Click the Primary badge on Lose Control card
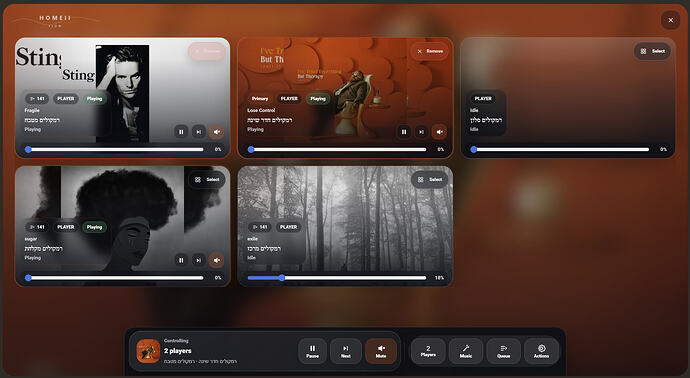Screen dimensions: 690x378 pyautogui.click(x=260, y=99)
